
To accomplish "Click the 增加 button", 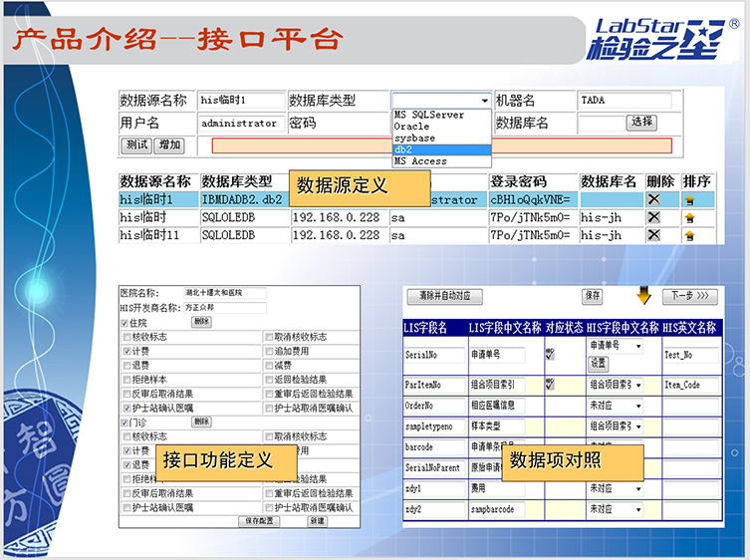I will (169, 145).
